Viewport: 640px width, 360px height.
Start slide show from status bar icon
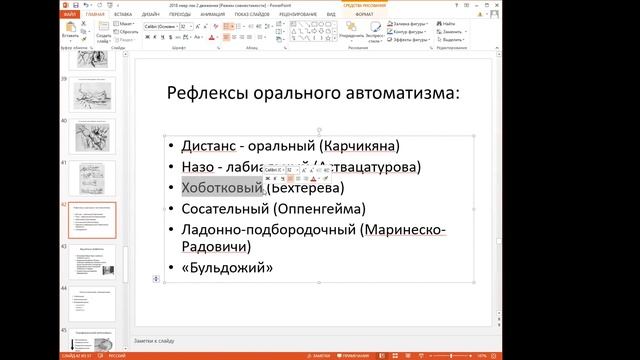[421, 356]
